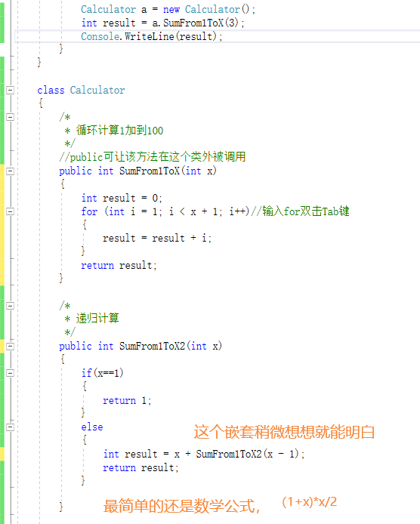The height and width of the screenshot is (524, 420).
Task: Click the '递归计算' comment text
Action: (97, 318)
